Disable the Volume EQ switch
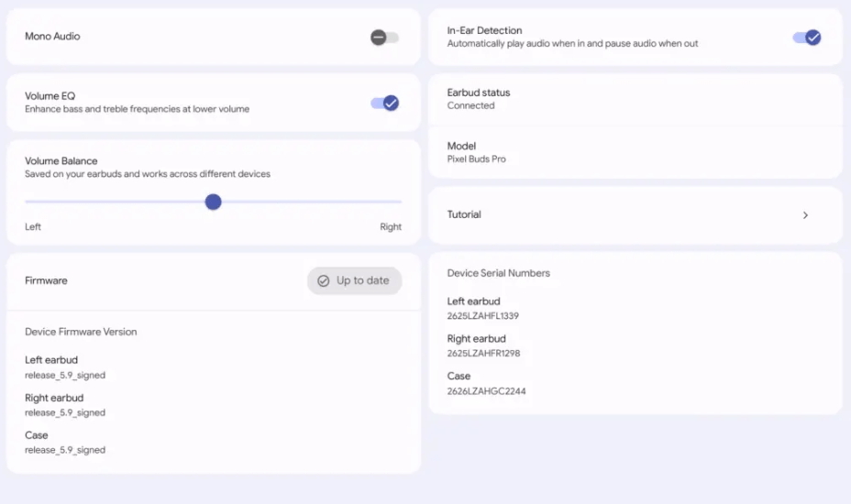851x504 pixels. (385, 103)
